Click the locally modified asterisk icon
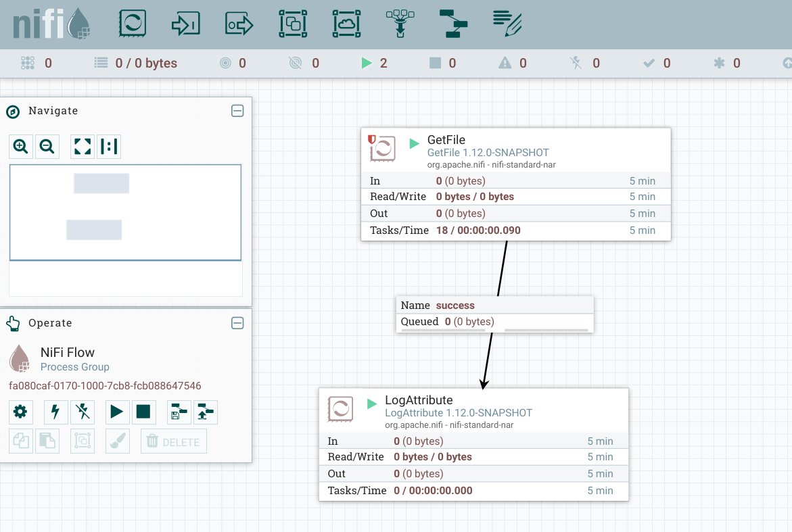The height and width of the screenshot is (532, 792). pos(719,63)
